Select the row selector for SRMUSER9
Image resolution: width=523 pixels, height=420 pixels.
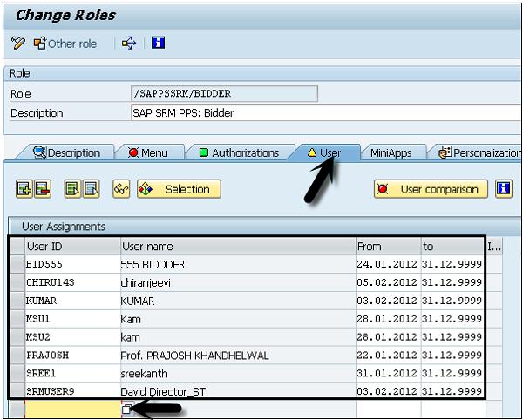tap(17, 390)
